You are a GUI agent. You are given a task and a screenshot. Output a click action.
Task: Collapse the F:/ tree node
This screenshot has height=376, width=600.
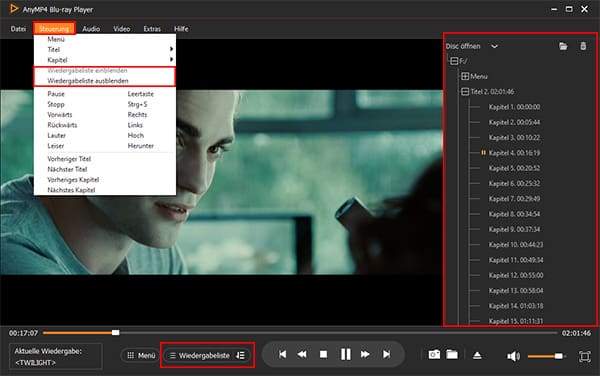[x=454, y=61]
